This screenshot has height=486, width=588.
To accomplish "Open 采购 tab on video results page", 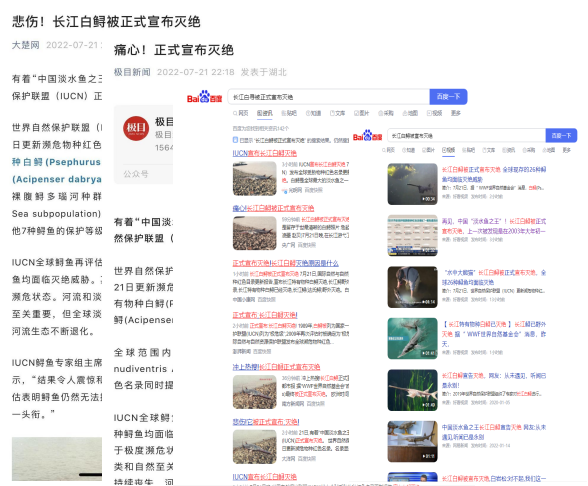I will (529, 150).
